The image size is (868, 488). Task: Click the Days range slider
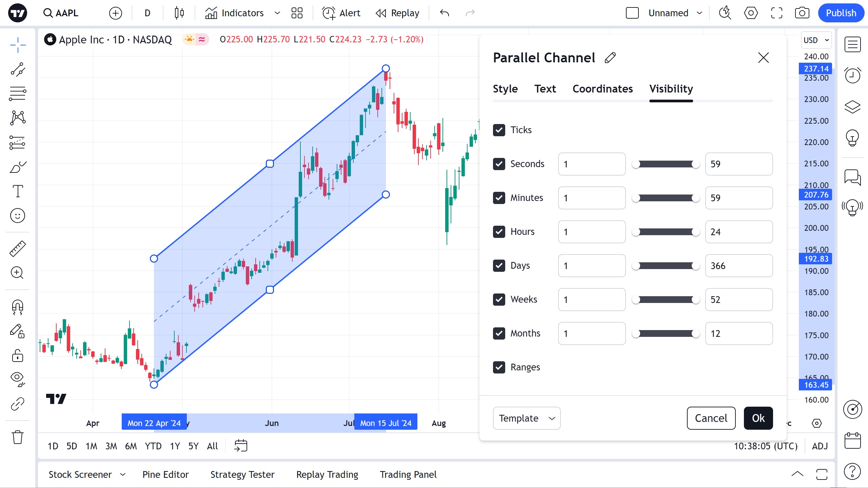pos(666,266)
